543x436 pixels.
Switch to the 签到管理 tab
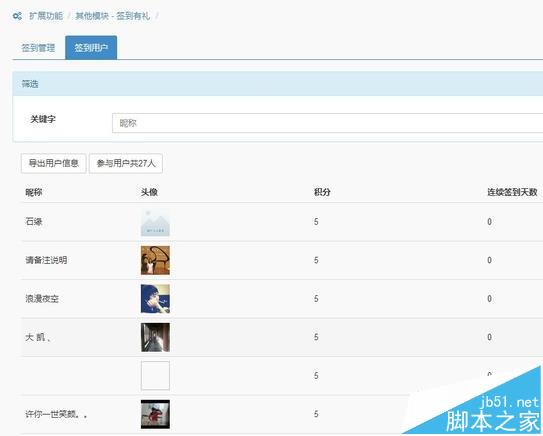[x=38, y=48]
